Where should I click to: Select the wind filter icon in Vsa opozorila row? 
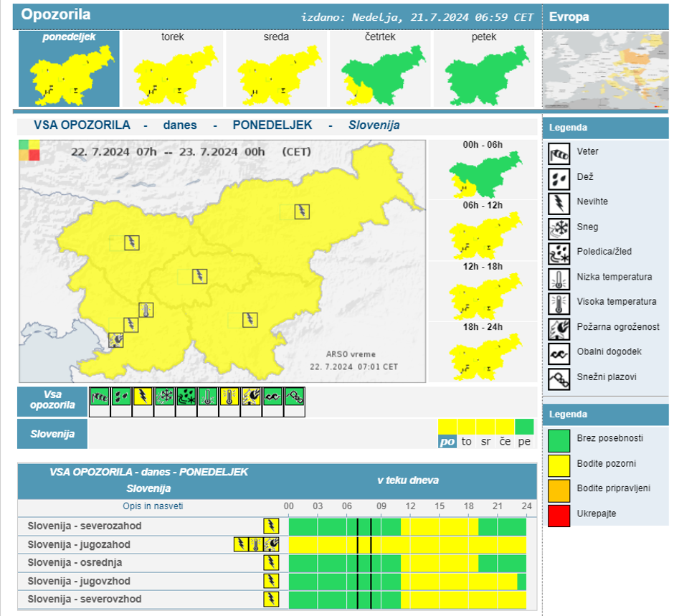click(100, 396)
